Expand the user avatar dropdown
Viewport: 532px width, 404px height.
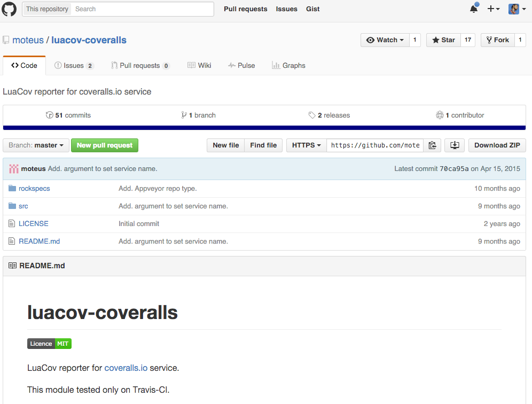515,9
